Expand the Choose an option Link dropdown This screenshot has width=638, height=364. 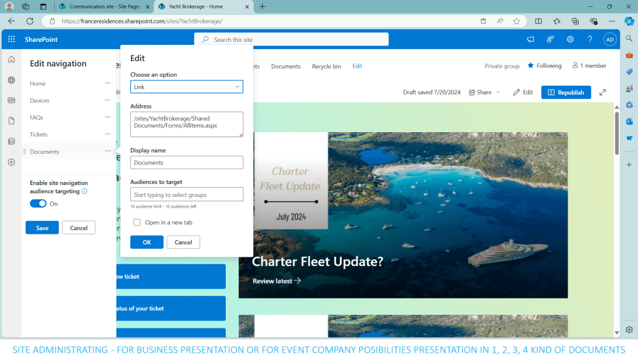tap(186, 87)
